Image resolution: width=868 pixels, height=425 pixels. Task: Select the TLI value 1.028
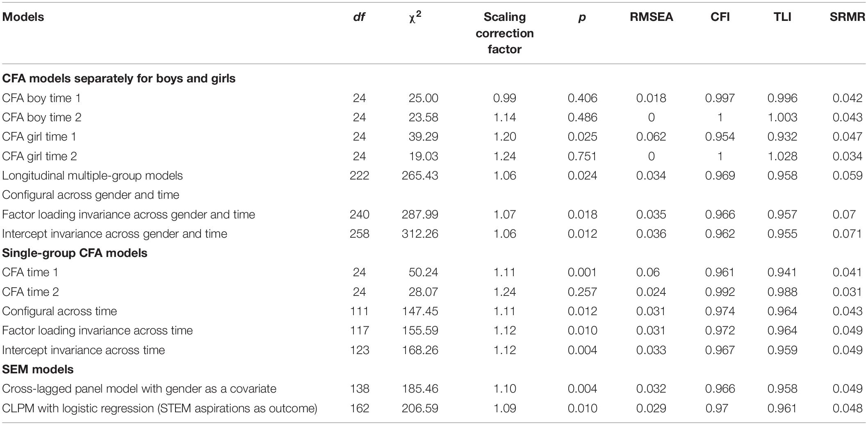782,156
